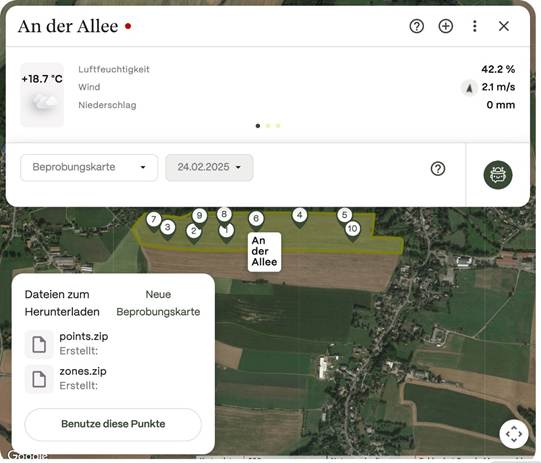Open the three-dot more options menu
This screenshot has width=541, height=463.
(475, 26)
